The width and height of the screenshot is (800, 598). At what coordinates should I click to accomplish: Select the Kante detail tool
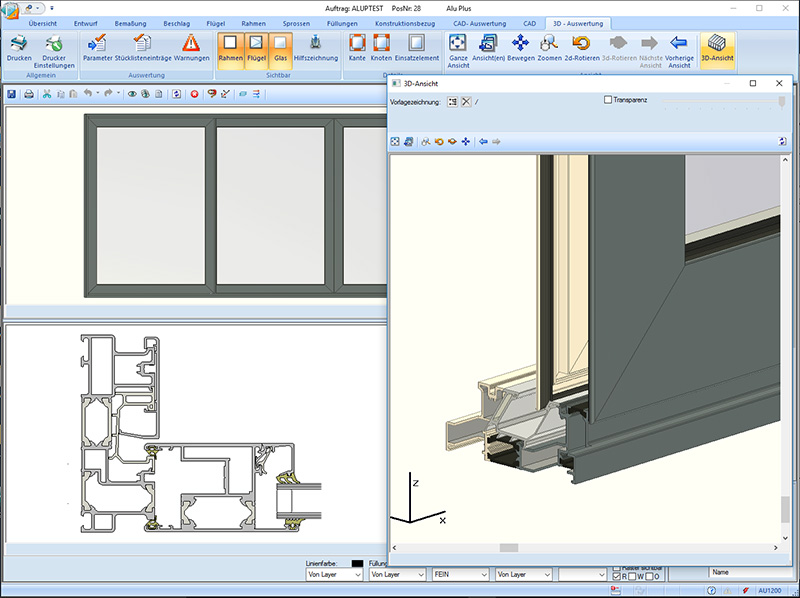click(357, 48)
